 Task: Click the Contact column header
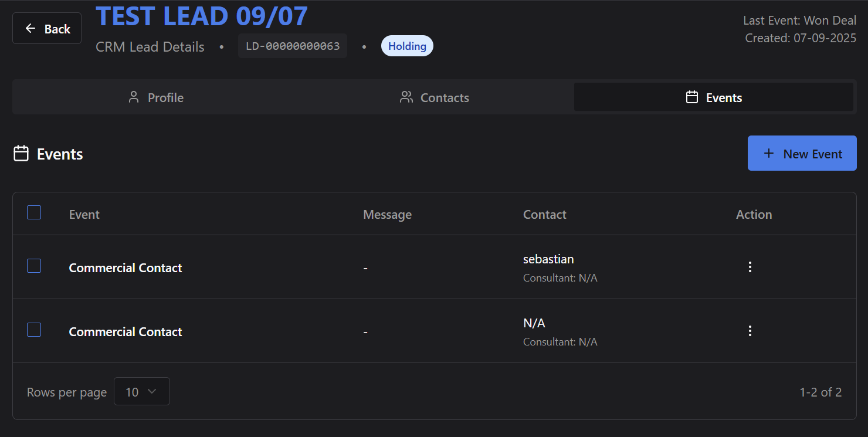tap(544, 215)
